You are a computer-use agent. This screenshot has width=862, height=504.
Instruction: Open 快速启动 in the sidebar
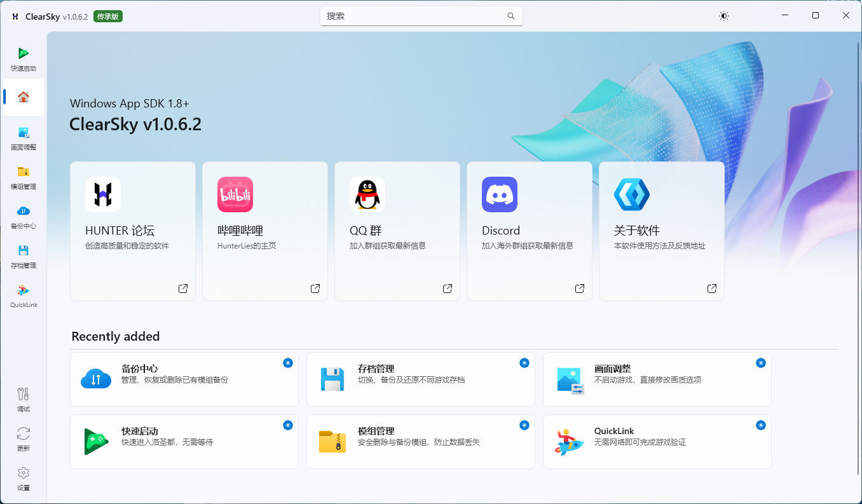[x=24, y=58]
